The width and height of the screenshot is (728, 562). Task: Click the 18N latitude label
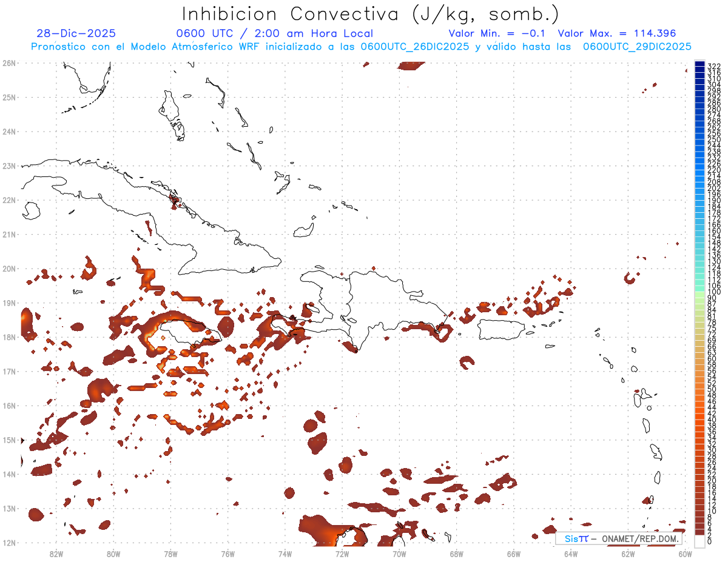[9, 337]
